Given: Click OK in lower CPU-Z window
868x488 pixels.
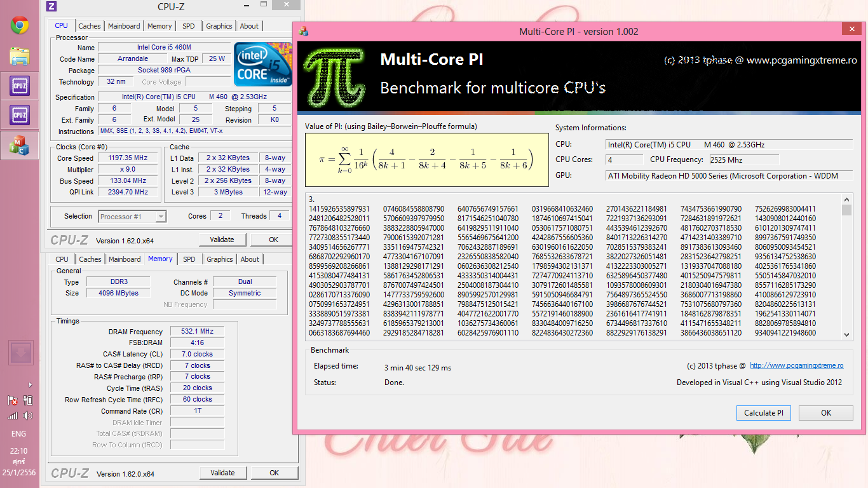Looking at the screenshot, I should (x=275, y=473).
